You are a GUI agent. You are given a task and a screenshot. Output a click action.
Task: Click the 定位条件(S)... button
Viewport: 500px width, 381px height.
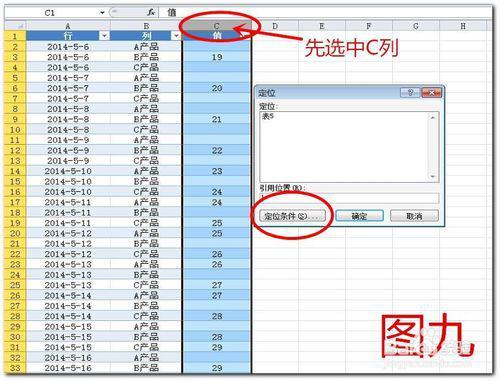pos(292,216)
